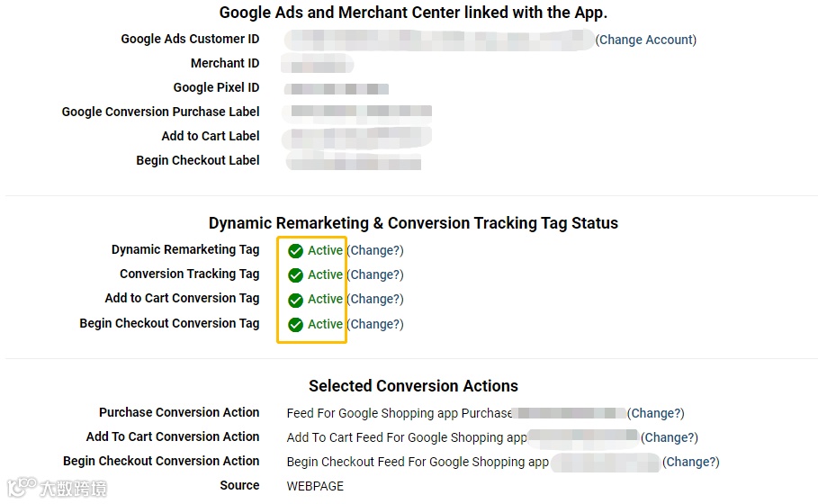Click Active status beside Conversion Tracking Tag
Viewport: 818px width, 504px height.
(x=325, y=274)
